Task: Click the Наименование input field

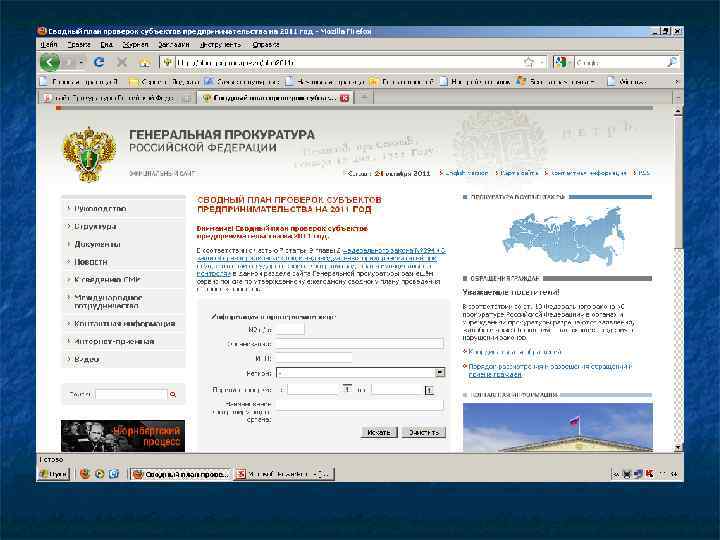Action: tap(360, 343)
